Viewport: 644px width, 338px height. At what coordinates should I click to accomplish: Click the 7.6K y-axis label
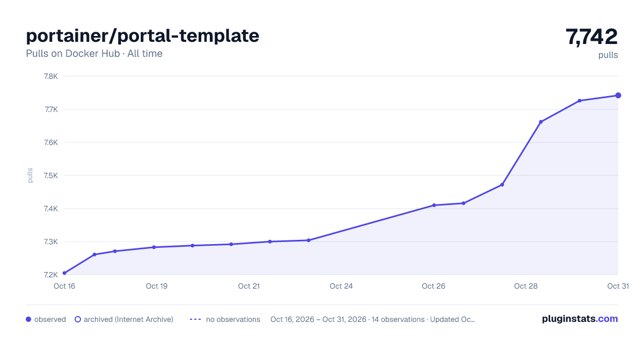pyautogui.click(x=50, y=143)
